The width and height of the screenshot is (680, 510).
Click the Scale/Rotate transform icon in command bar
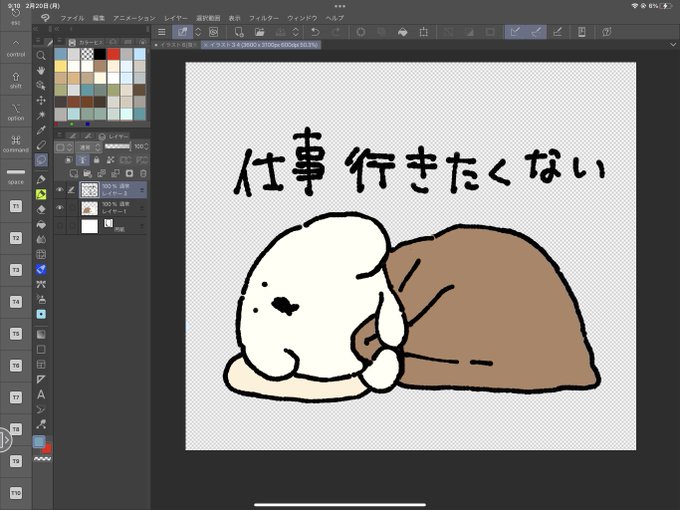click(424, 32)
